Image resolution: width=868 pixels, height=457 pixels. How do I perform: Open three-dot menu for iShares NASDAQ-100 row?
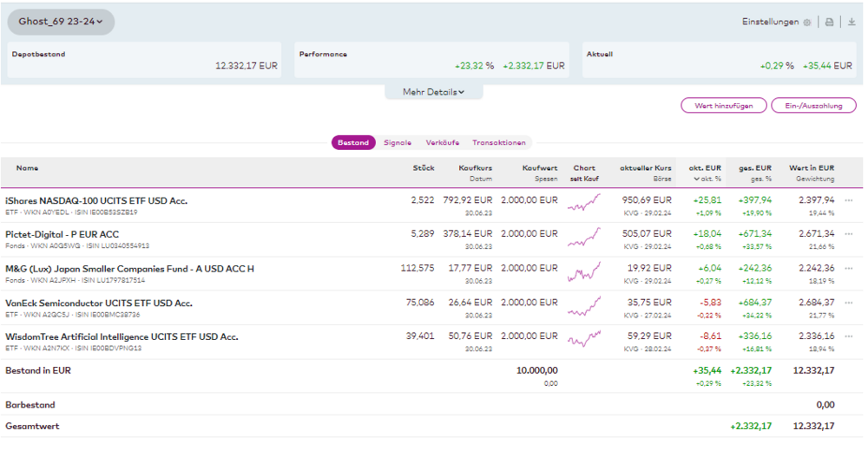(x=849, y=200)
